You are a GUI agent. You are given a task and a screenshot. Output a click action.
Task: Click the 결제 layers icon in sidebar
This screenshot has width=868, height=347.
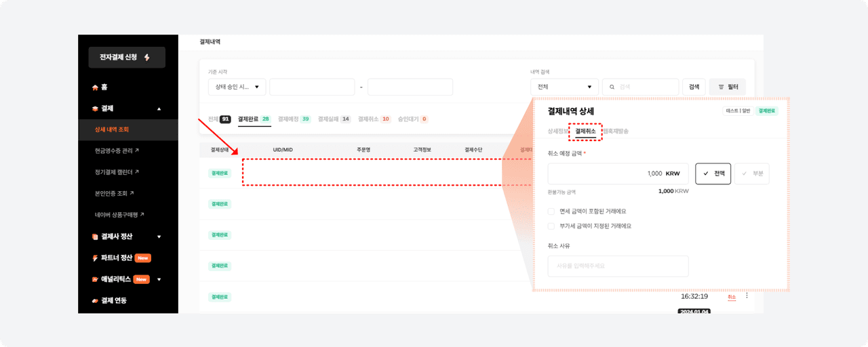[x=95, y=108]
